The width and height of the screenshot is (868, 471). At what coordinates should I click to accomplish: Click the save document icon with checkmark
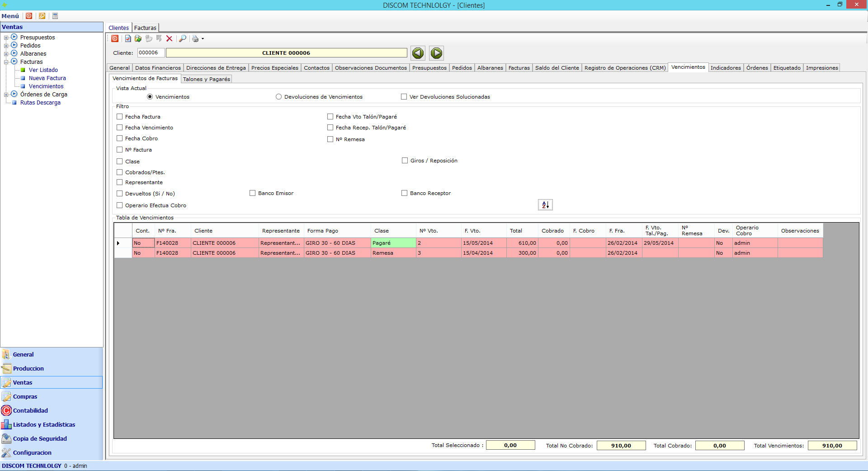(128, 39)
